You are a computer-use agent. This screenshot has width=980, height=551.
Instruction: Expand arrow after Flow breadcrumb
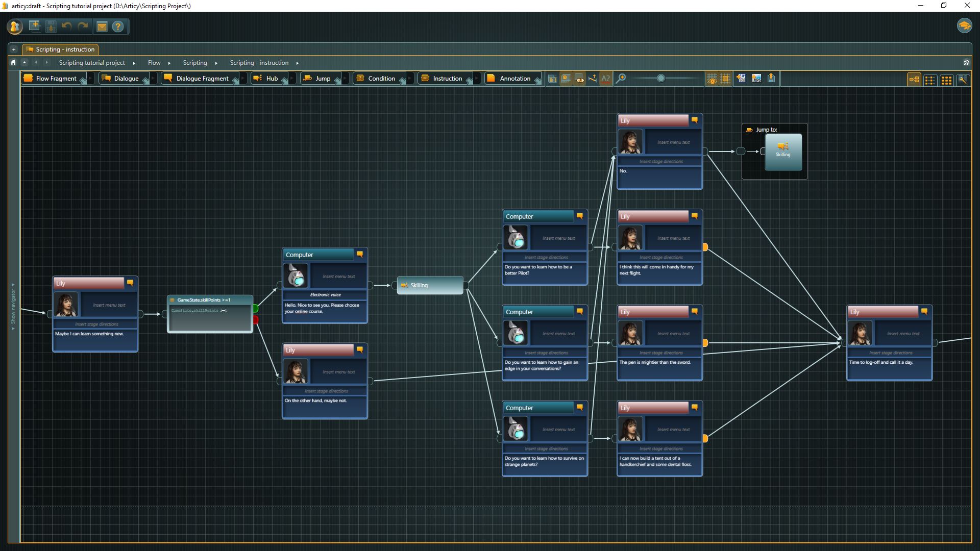click(169, 63)
